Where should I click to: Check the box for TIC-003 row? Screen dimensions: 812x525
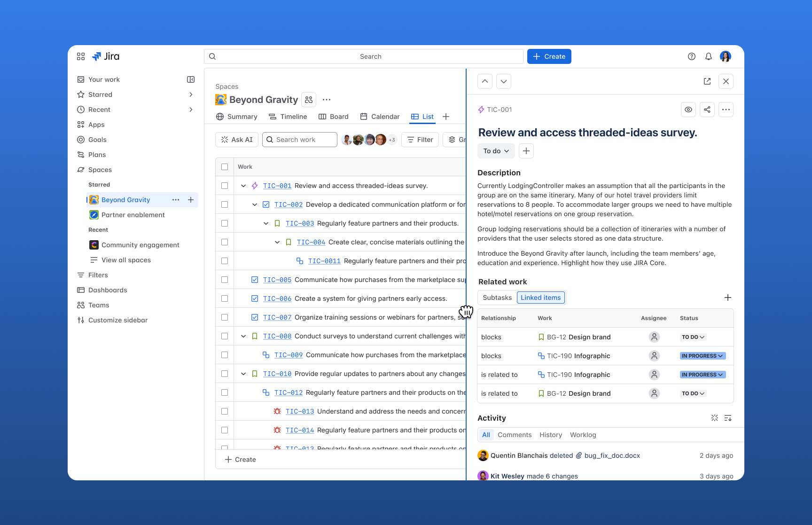tap(225, 223)
